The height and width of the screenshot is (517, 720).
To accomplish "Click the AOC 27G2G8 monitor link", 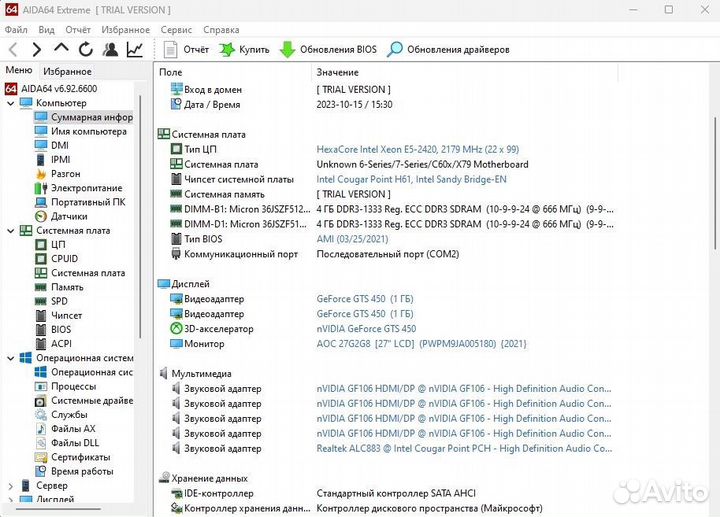I will tap(421, 344).
